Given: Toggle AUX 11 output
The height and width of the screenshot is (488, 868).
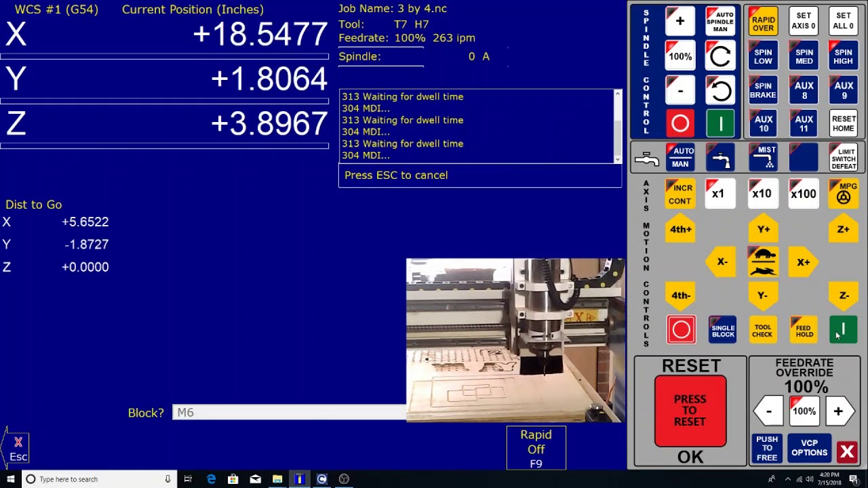Looking at the screenshot, I should tap(804, 123).
